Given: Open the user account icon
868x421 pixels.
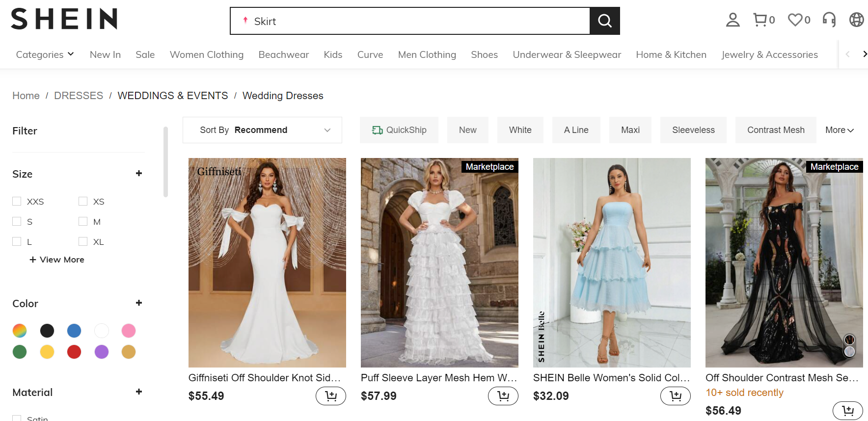Looking at the screenshot, I should click(732, 20).
